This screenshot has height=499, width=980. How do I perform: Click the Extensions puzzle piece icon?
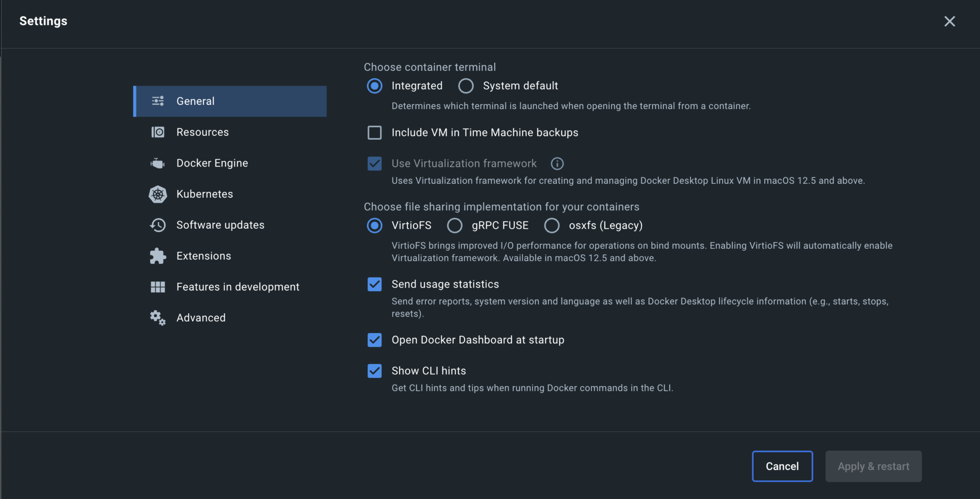[x=158, y=255]
